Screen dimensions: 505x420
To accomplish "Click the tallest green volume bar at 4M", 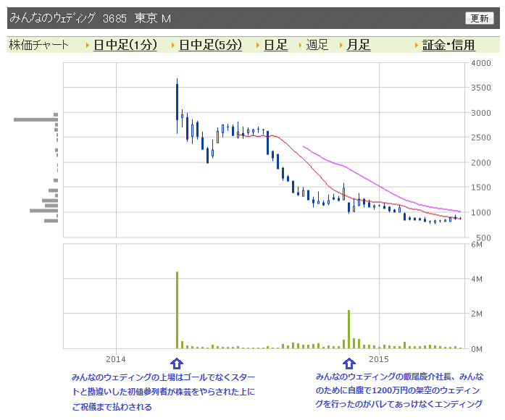I will 177,310.
